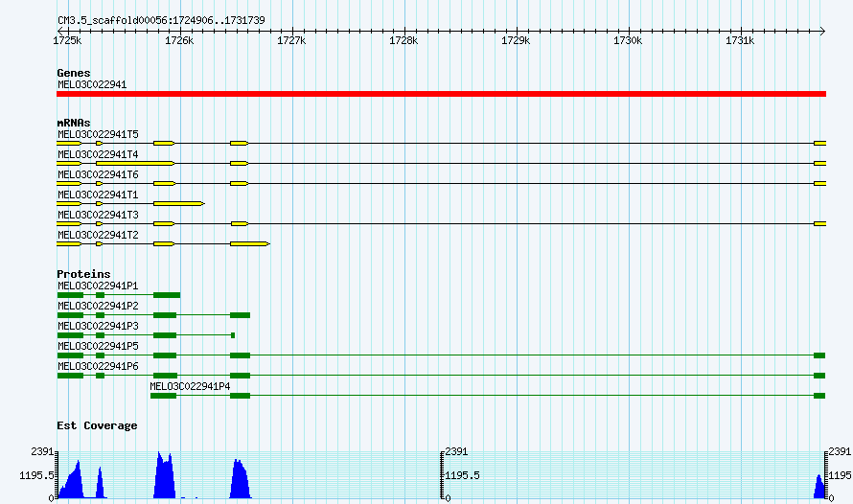
Task: Click the last green exon of MELO3C022941P5
Action: [x=819, y=355]
